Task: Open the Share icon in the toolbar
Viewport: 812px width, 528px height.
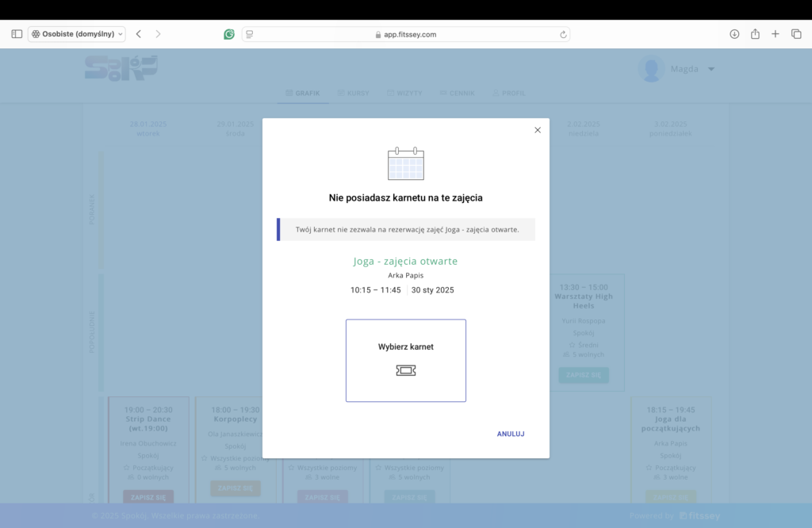Action: (x=755, y=34)
